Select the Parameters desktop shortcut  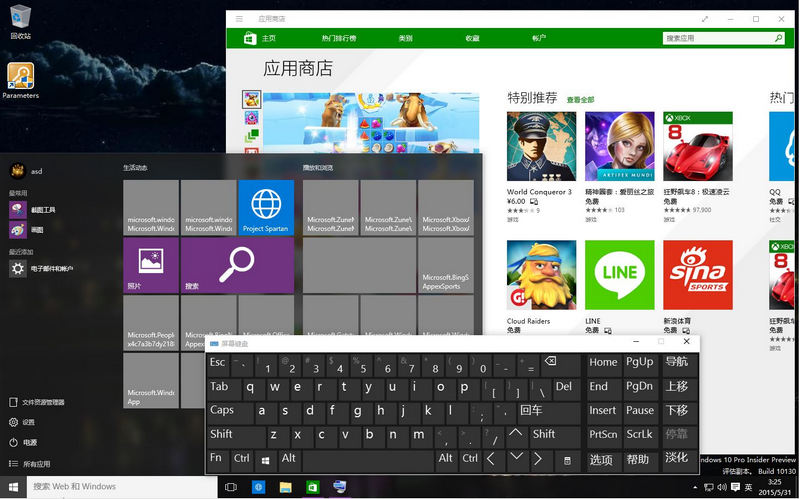[20, 81]
